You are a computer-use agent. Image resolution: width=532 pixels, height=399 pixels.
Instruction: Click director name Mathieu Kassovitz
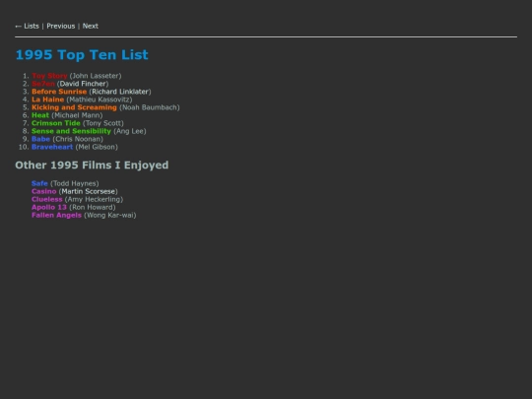tap(100, 100)
